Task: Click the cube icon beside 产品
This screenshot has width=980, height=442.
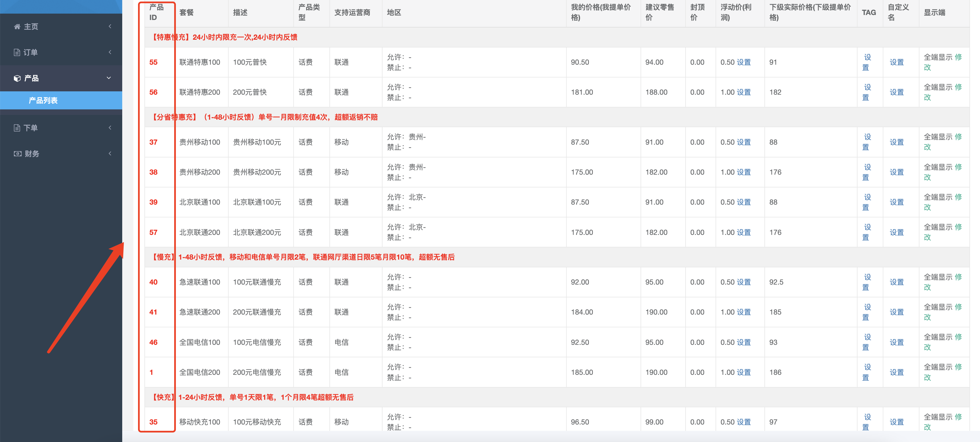Action: [x=17, y=78]
